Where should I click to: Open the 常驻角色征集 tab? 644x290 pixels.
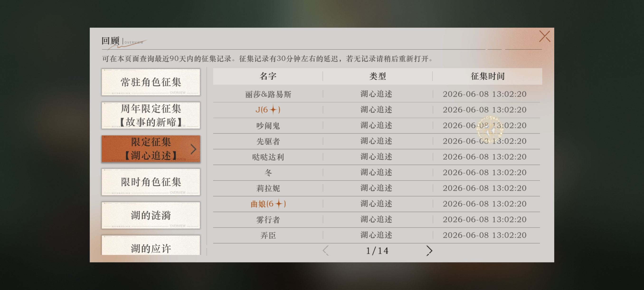click(151, 82)
